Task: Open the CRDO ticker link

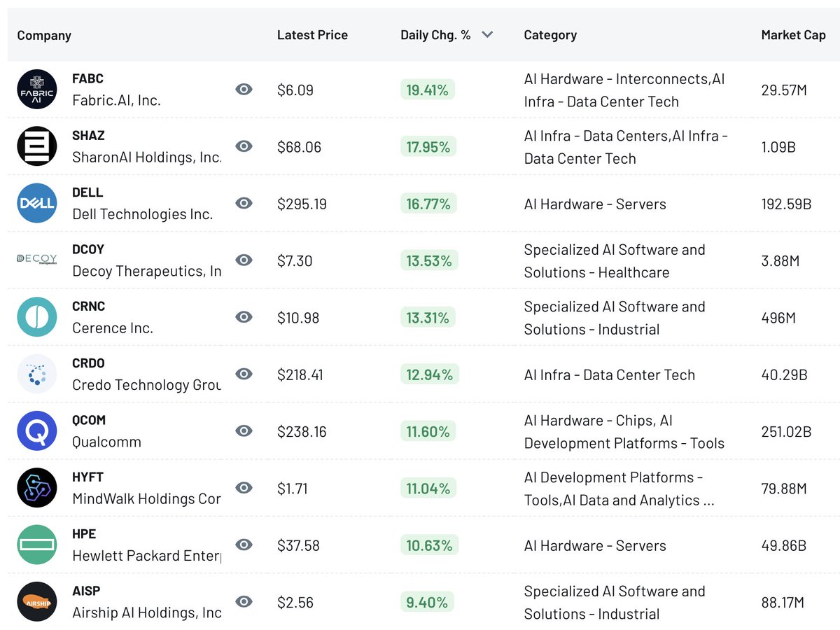Action: click(88, 363)
